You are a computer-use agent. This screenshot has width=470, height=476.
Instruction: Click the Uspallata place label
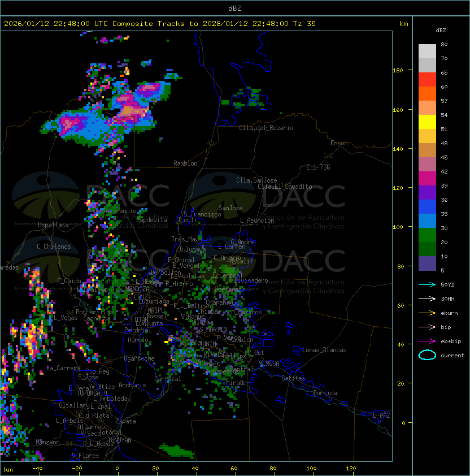[x=53, y=225]
